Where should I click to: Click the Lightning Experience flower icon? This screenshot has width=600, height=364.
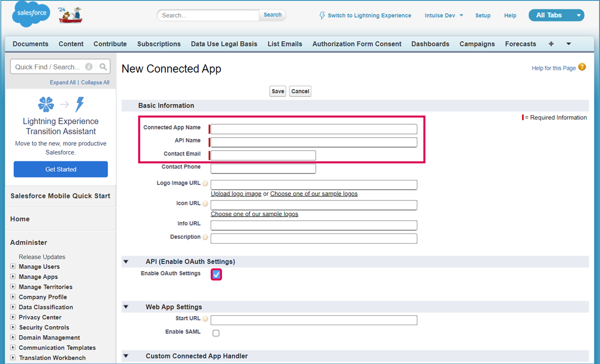coord(46,104)
